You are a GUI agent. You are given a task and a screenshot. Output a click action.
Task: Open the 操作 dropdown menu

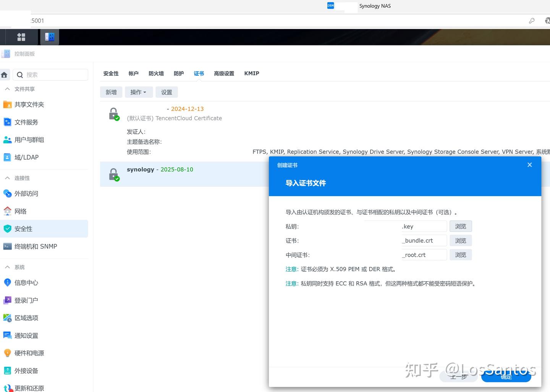pos(138,92)
